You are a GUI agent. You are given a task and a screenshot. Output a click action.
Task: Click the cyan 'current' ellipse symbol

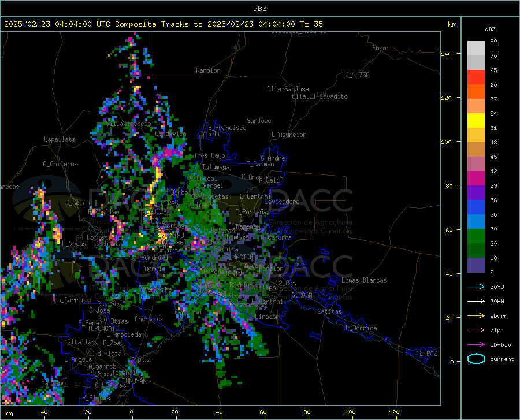tap(476, 359)
